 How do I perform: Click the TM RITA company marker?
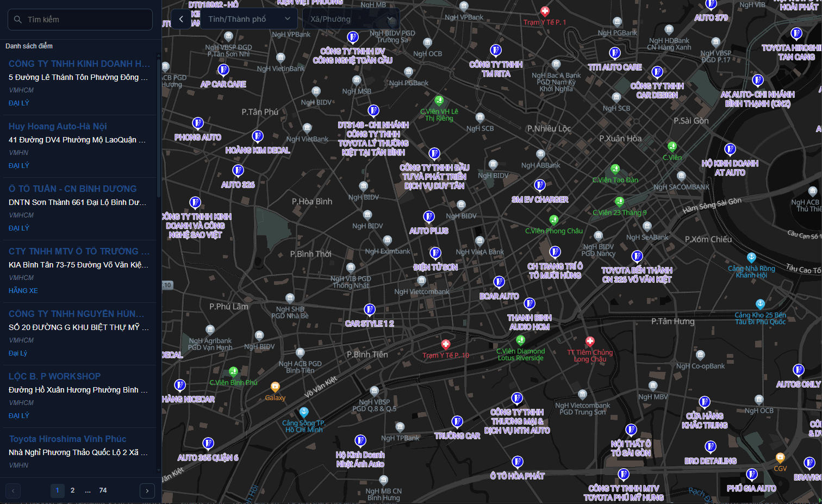pos(496,51)
